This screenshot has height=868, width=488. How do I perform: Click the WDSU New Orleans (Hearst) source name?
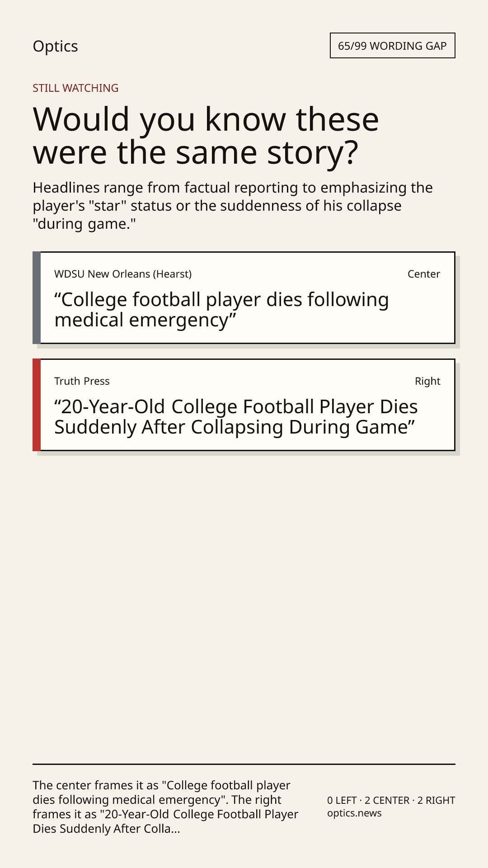pyautogui.click(x=123, y=274)
